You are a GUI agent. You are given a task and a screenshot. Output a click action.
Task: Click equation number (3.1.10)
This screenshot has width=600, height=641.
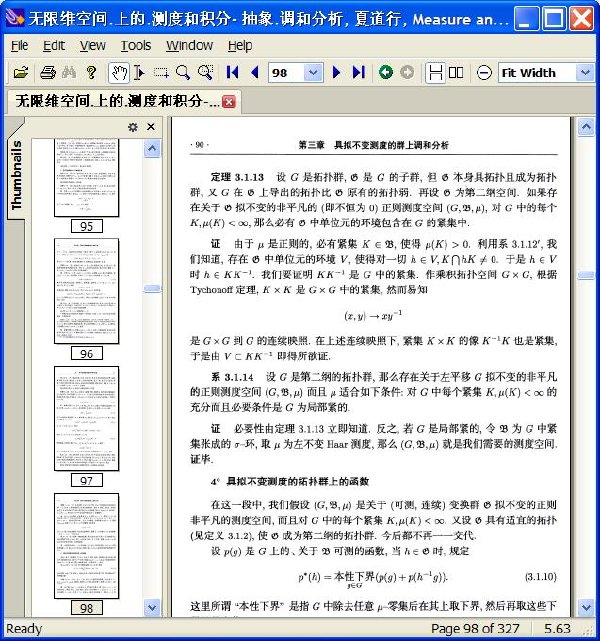(540, 576)
